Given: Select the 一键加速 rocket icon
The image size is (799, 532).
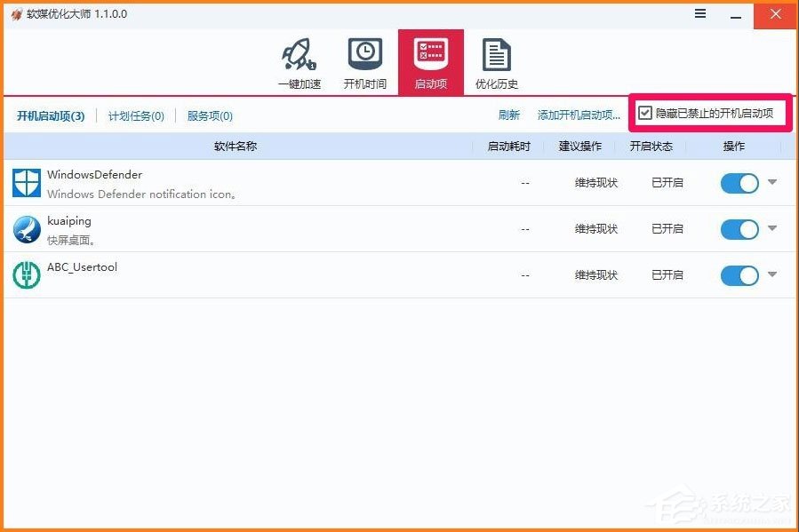Looking at the screenshot, I should [x=298, y=53].
